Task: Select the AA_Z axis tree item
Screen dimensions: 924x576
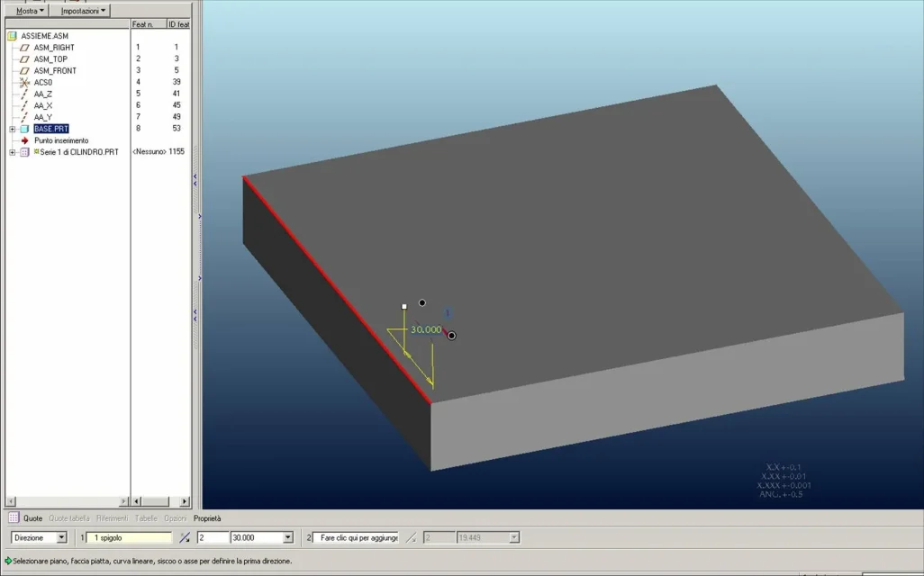Action: [x=43, y=94]
